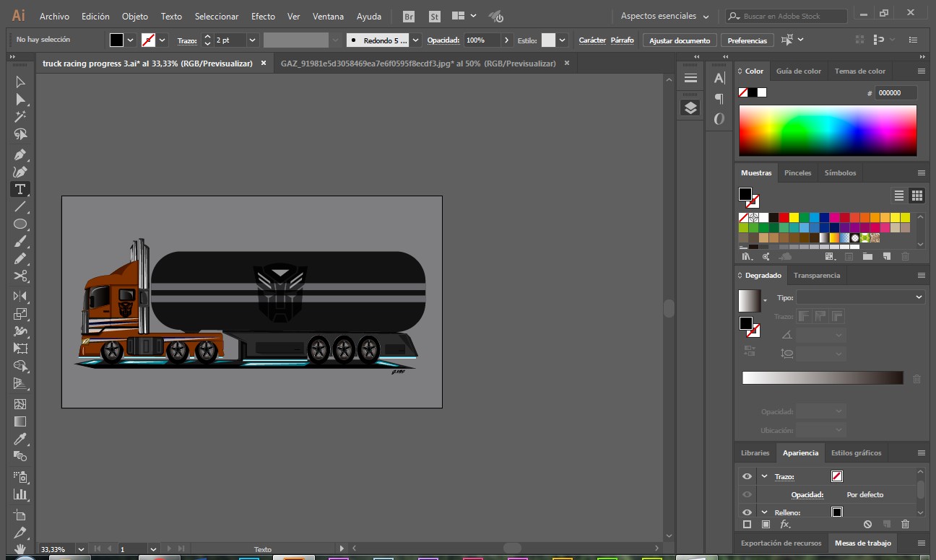Select the Gradient tool
The image size is (936, 560).
tap(20, 421)
